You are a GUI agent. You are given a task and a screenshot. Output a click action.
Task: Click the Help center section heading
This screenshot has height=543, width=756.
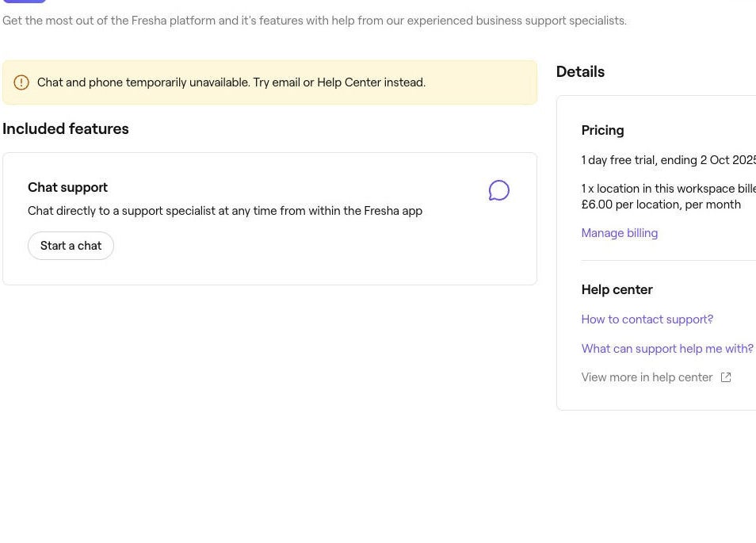pos(617,289)
